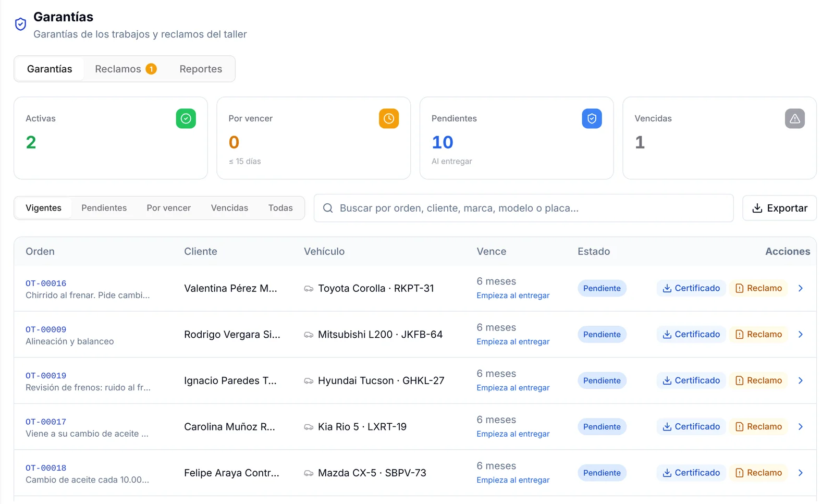Click the orange badge on Reclamos tab
Screen dimensions: 834x504
151,69
